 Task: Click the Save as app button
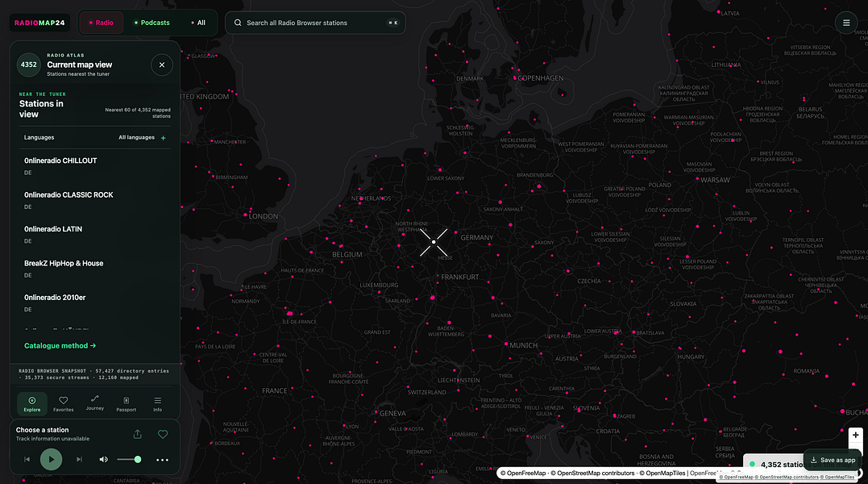[x=833, y=460]
